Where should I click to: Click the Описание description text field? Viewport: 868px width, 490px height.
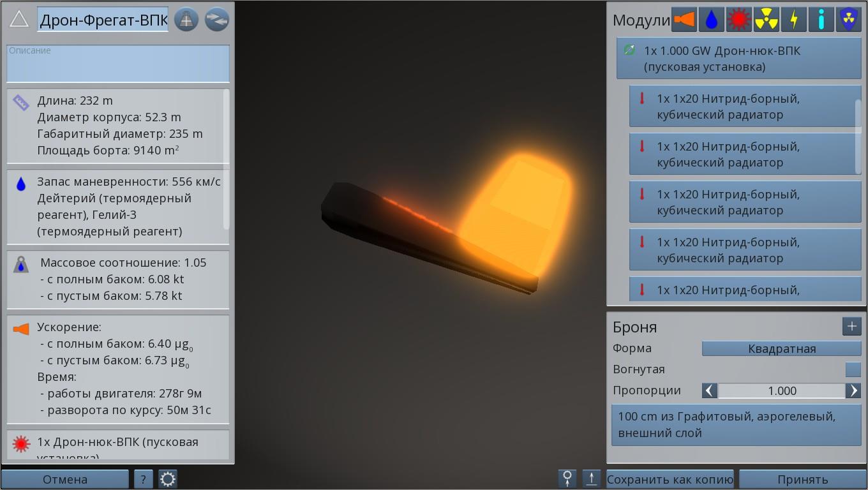pyautogui.click(x=118, y=64)
